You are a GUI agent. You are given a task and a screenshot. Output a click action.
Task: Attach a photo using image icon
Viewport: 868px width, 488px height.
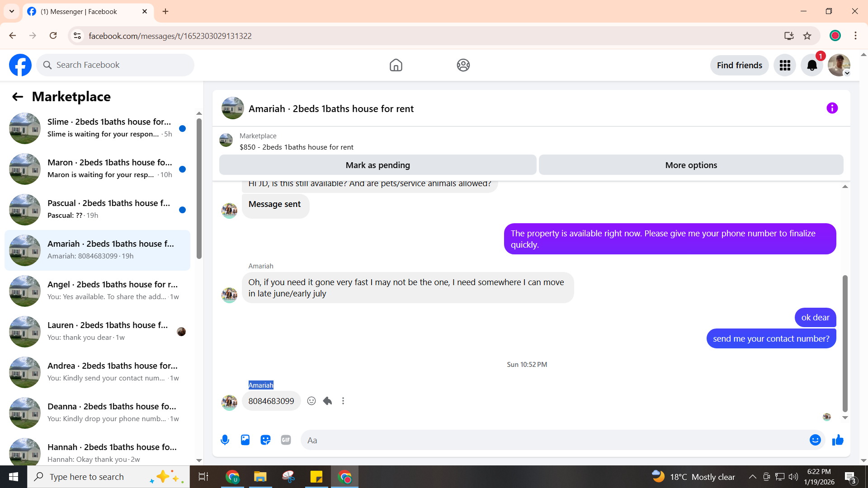[245, 440]
